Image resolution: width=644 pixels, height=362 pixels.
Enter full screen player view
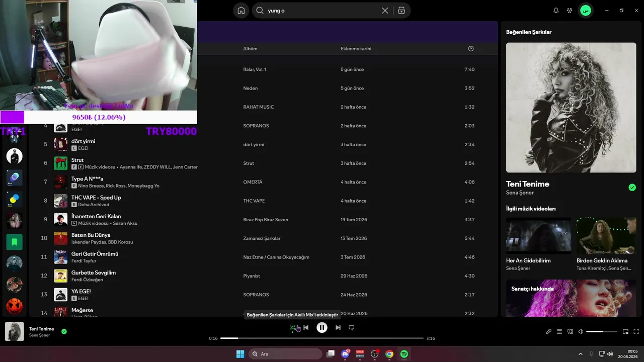coord(636,332)
